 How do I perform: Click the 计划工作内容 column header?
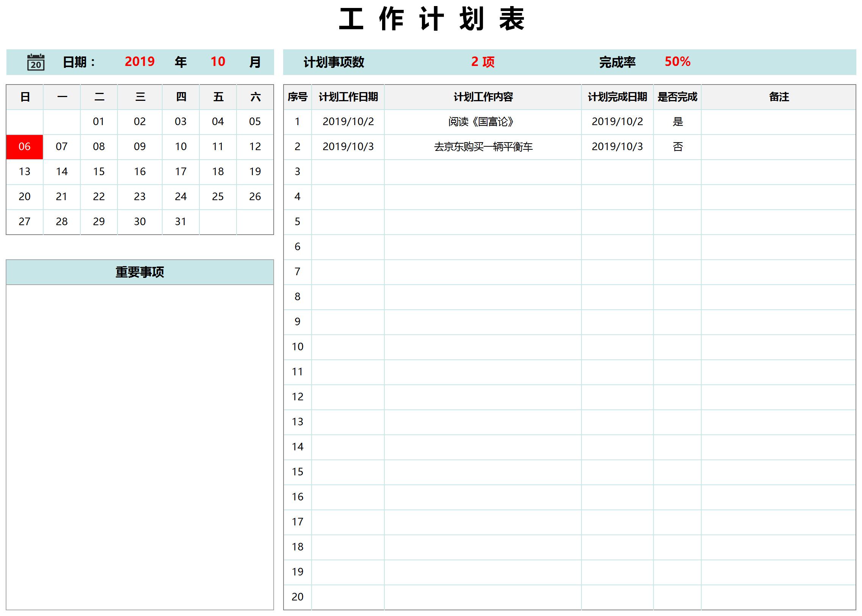(x=482, y=97)
